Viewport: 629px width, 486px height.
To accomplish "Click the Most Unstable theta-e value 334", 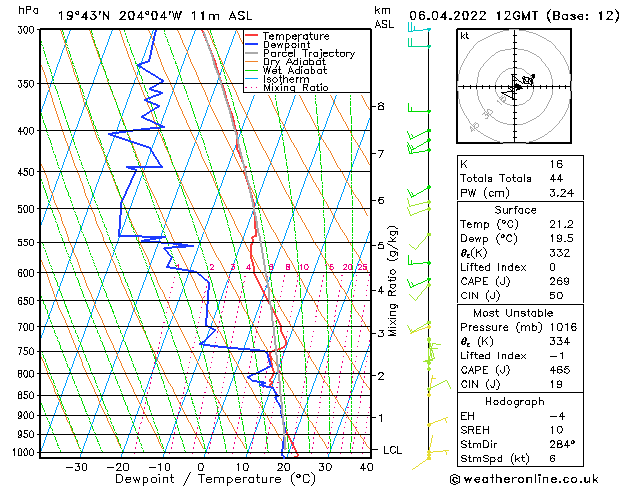I will click(x=560, y=342).
